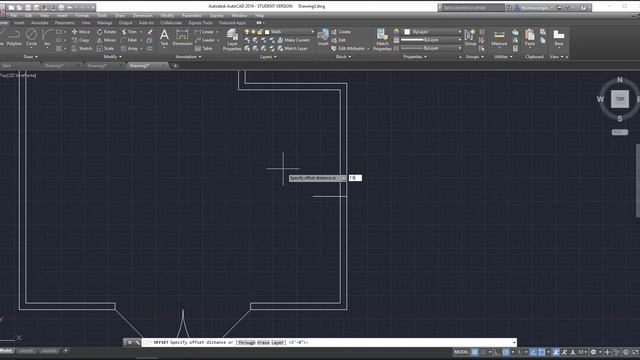Click Match Properties tool
Image resolution: width=640 pixels, height=360 pixels.
coord(382,40)
